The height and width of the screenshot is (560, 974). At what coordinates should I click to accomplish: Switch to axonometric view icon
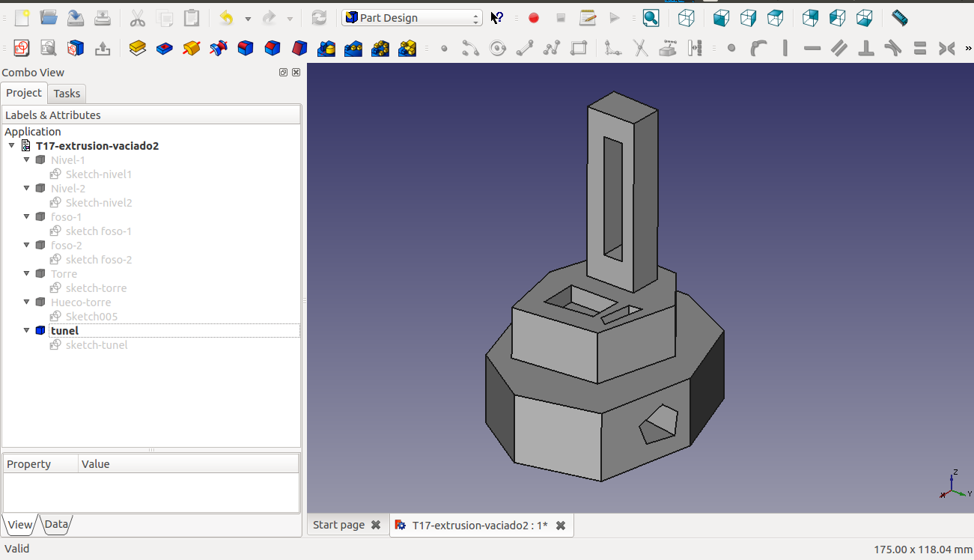click(687, 18)
